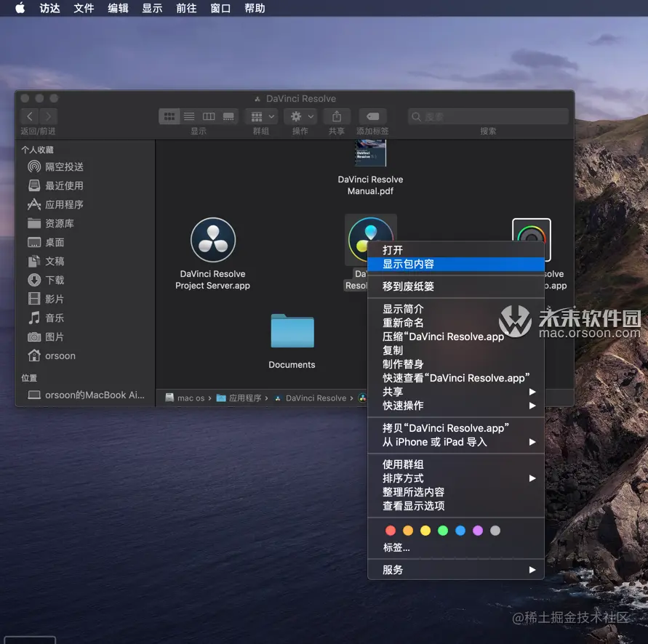The width and height of the screenshot is (648, 644).
Task: Select the DaVinci Resolve Manual.pdf file
Action: [370, 168]
